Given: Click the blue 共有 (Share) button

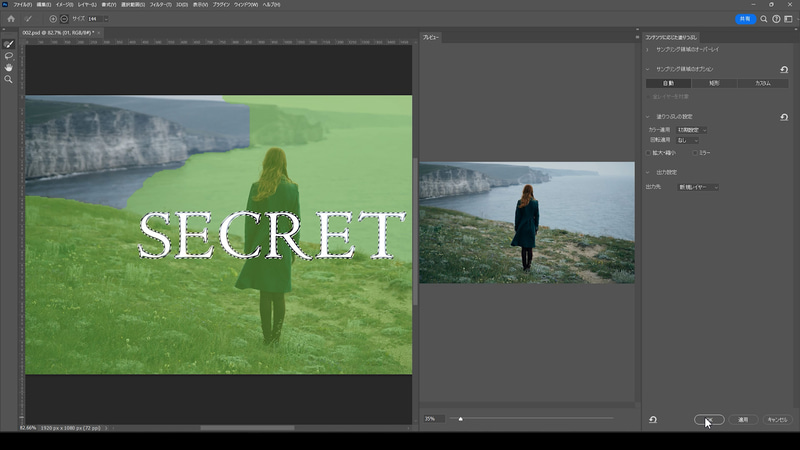Looking at the screenshot, I should (x=745, y=19).
